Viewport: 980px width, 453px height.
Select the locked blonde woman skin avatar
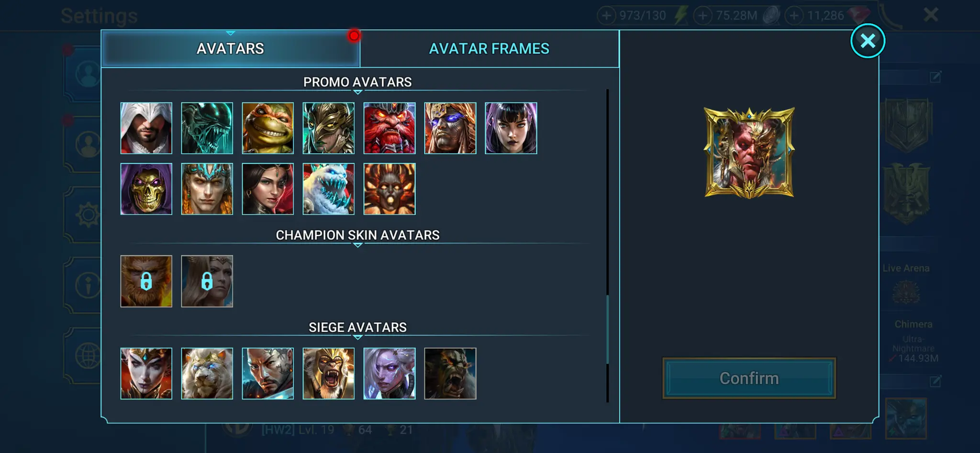[207, 281]
